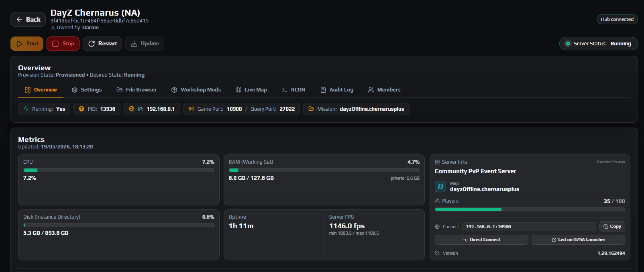This screenshot has height=272, width=644.
Task: Click the pulse icon beside Running
Action: point(26,109)
